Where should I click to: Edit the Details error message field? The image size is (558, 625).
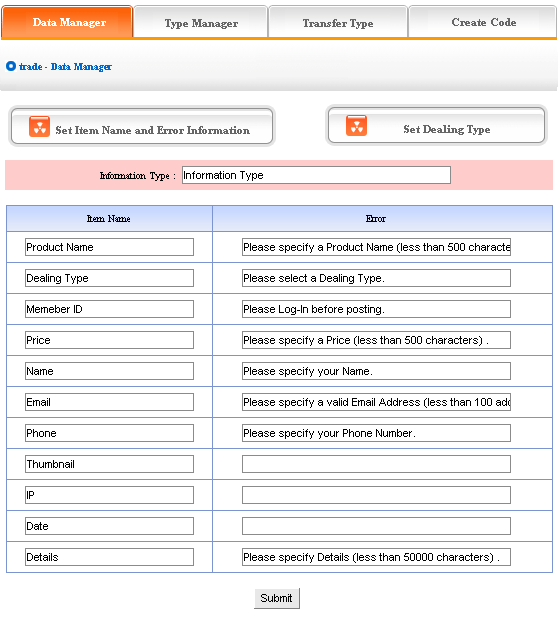click(x=376, y=557)
